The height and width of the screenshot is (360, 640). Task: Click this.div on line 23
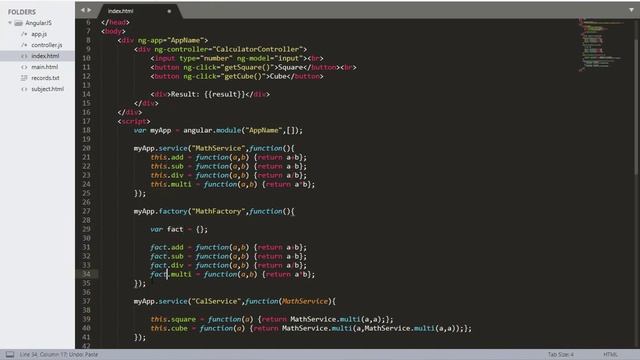click(167, 176)
